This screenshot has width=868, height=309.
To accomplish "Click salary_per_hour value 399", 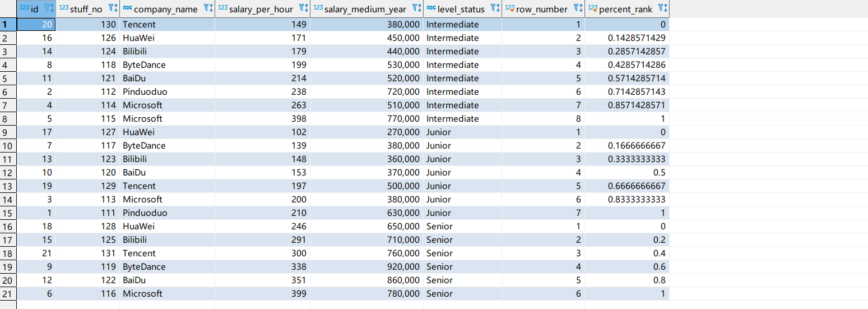I will (262, 293).
